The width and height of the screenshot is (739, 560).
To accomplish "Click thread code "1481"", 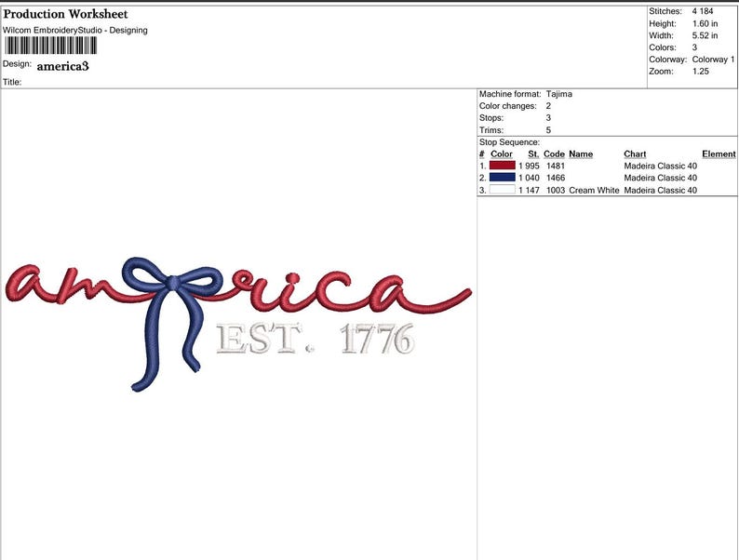I will pyautogui.click(x=556, y=166).
